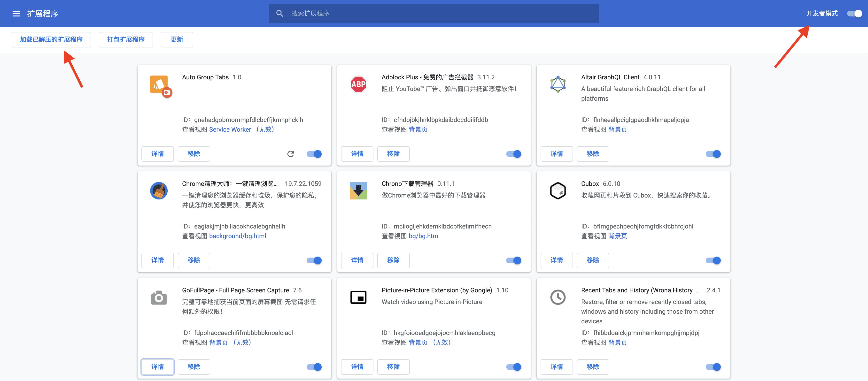
Task: Click 打包扩展程序 button
Action: (x=126, y=40)
